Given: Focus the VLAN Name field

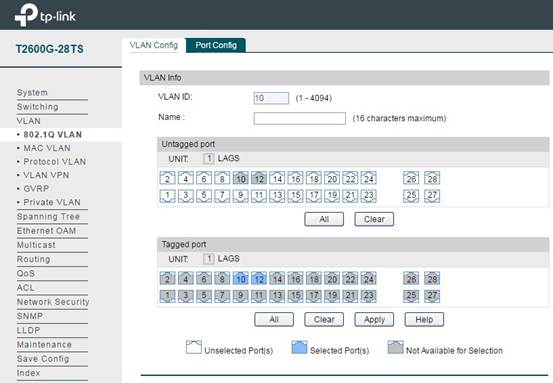Looking at the screenshot, I should [x=299, y=118].
